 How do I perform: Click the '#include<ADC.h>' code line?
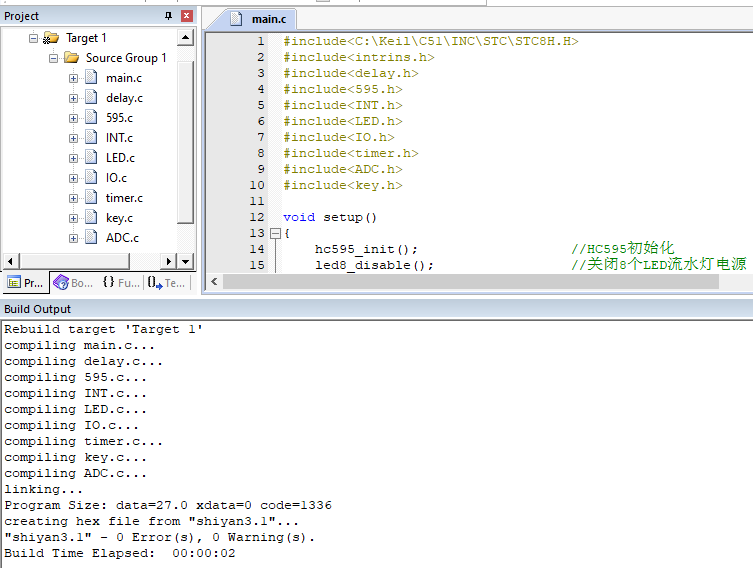343,169
